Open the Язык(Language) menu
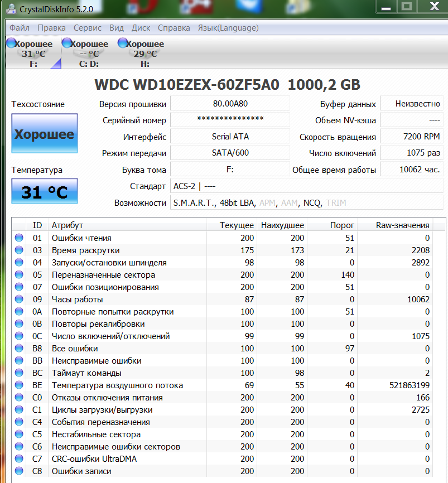Viewport: 448px width, 483px height. click(228, 28)
